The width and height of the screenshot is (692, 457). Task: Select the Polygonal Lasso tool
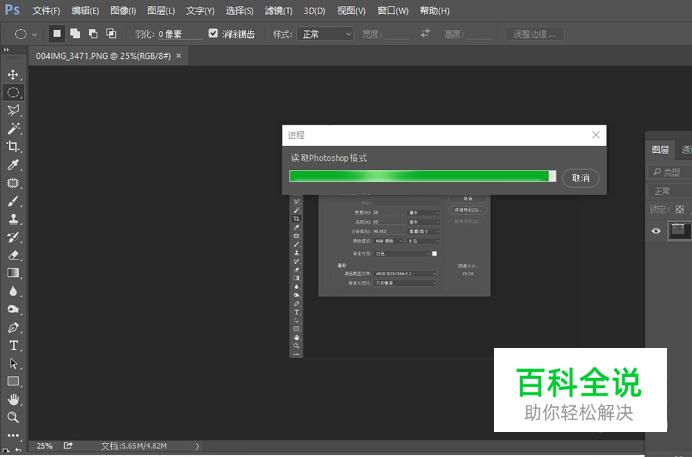coord(13,110)
